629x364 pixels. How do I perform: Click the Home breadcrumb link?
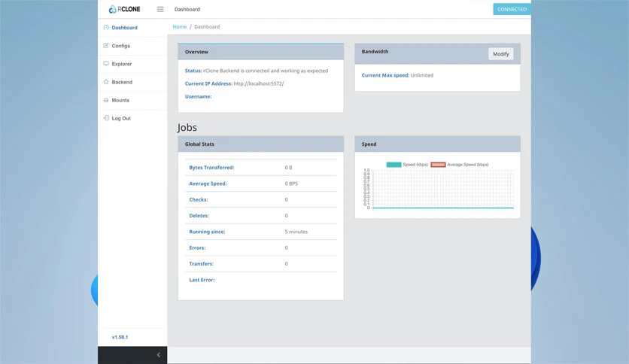click(180, 26)
